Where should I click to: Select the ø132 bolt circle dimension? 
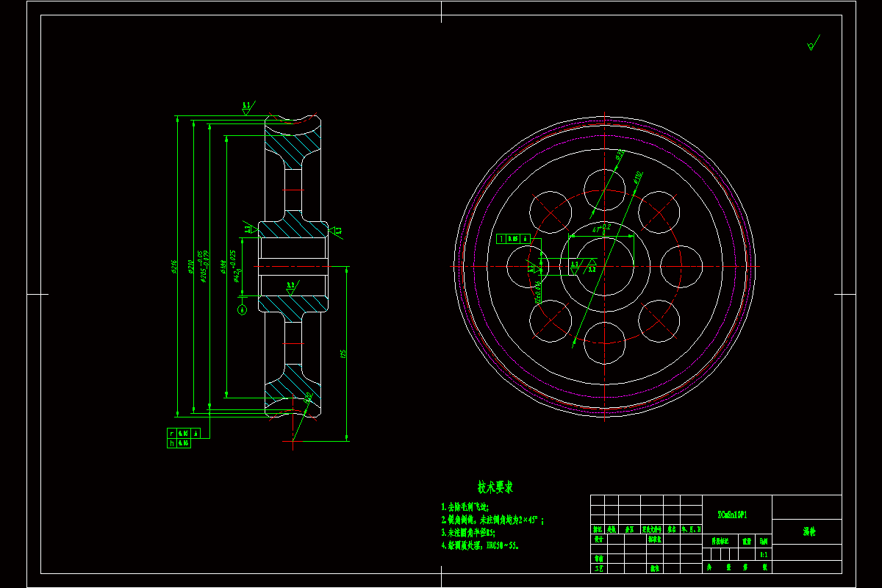(x=637, y=177)
